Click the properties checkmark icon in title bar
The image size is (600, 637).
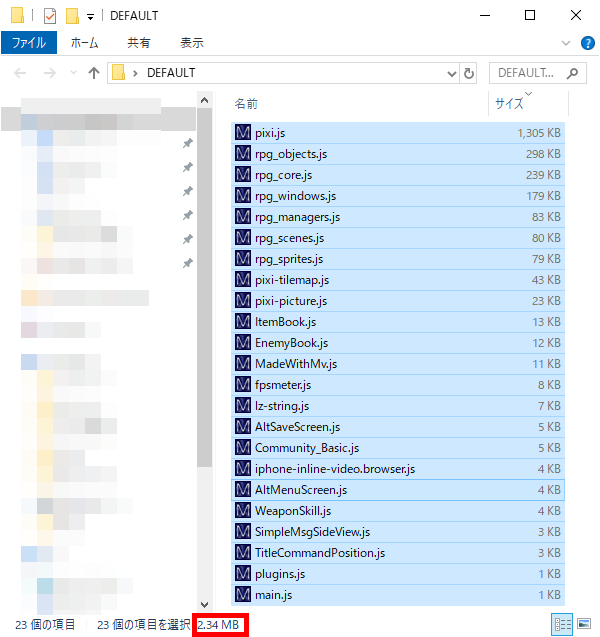tap(50, 16)
